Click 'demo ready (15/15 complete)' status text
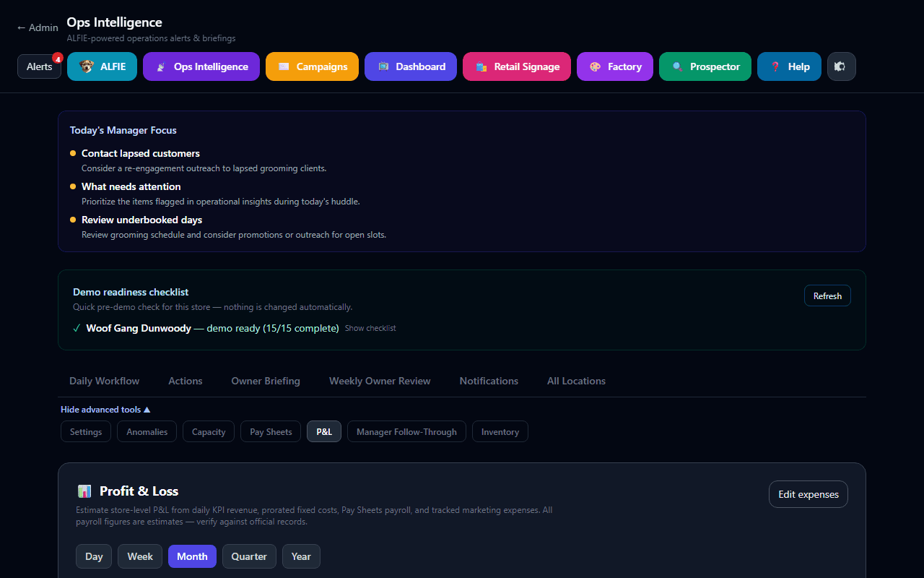The width and height of the screenshot is (924, 578). (273, 328)
